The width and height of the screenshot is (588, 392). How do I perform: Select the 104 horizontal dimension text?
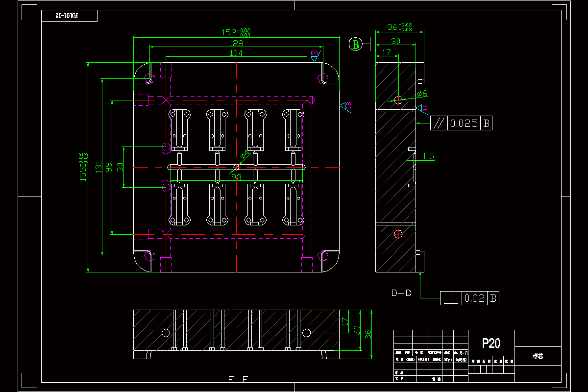[236, 53]
